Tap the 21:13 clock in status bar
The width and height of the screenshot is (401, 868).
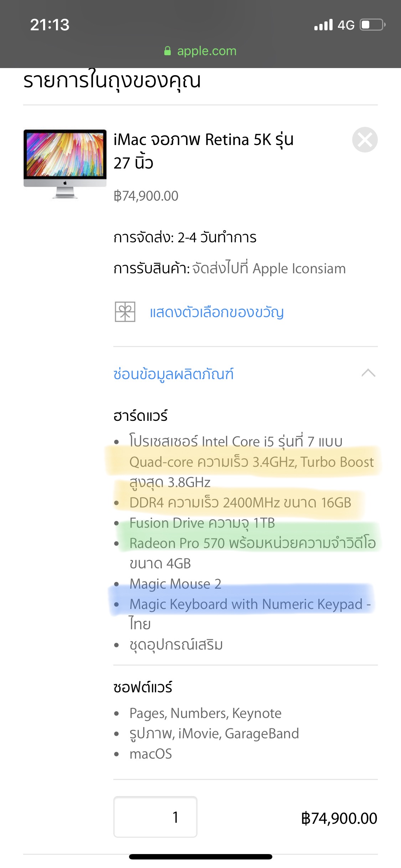(50, 25)
